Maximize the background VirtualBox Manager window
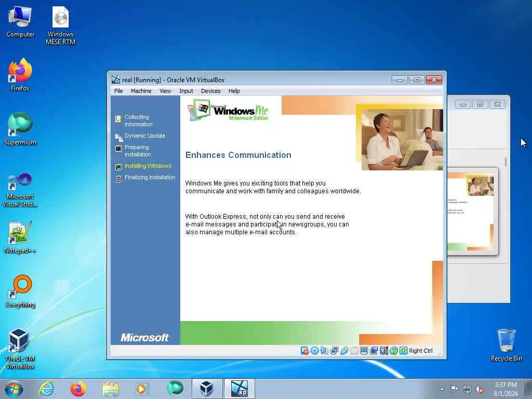Viewport: 532px width, 399px height. [480, 104]
